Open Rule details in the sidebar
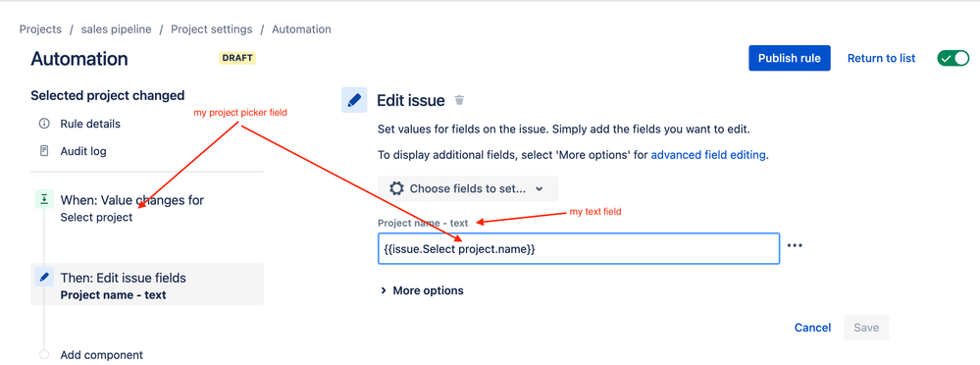 (90, 124)
